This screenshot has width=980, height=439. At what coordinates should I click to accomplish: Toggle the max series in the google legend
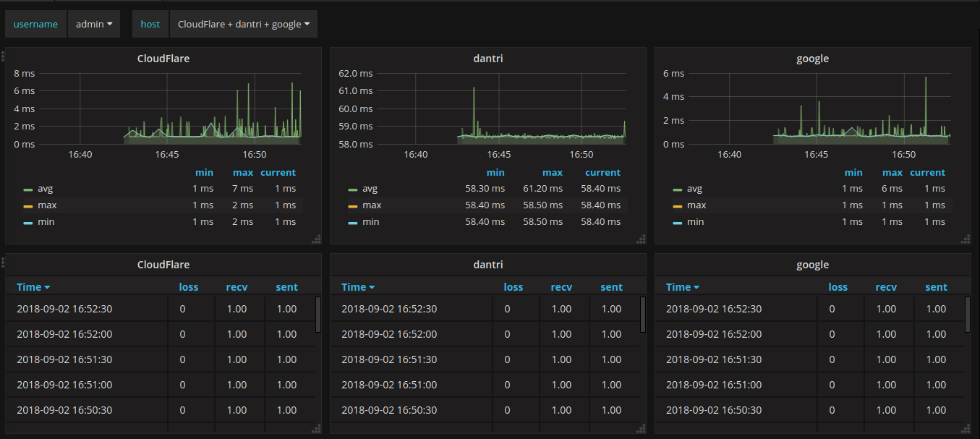696,205
